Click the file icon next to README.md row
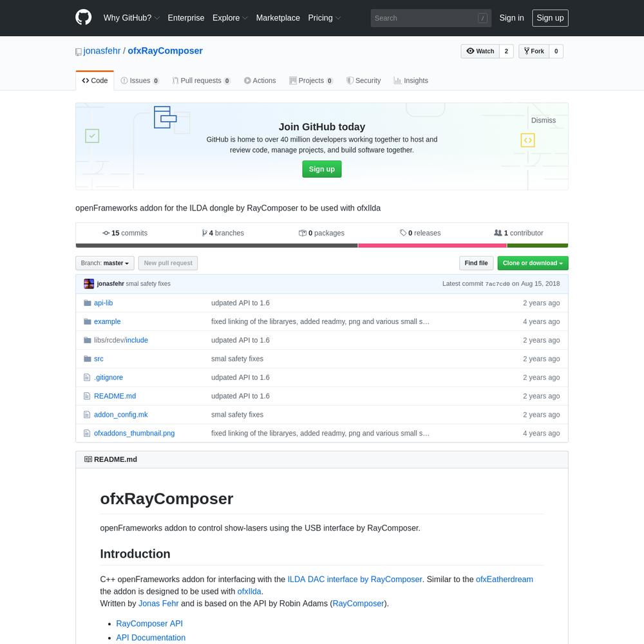The image size is (644, 644). [x=87, y=396]
